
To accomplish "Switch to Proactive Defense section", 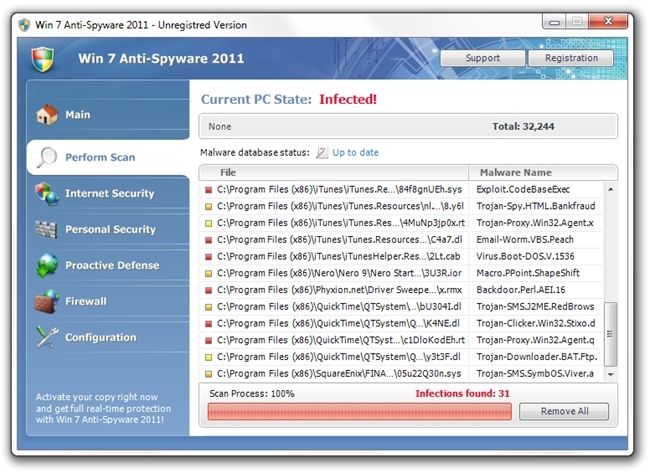I will click(108, 265).
